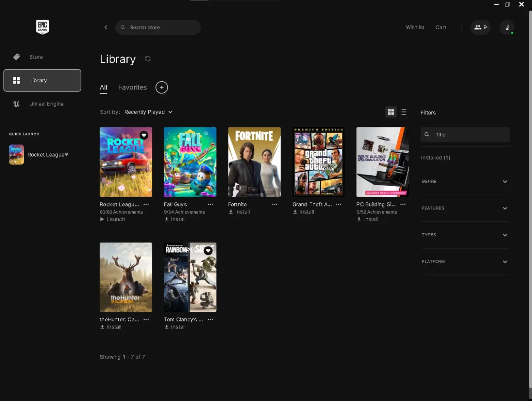Open the Library section label
The width and height of the screenshot is (532, 401).
coord(38,80)
